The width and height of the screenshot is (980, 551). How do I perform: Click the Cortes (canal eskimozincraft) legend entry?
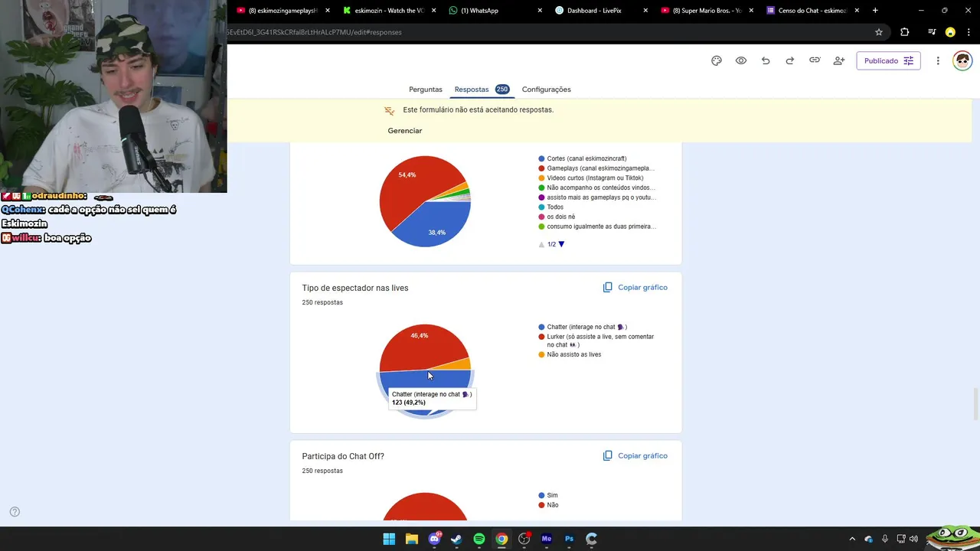[x=586, y=158]
